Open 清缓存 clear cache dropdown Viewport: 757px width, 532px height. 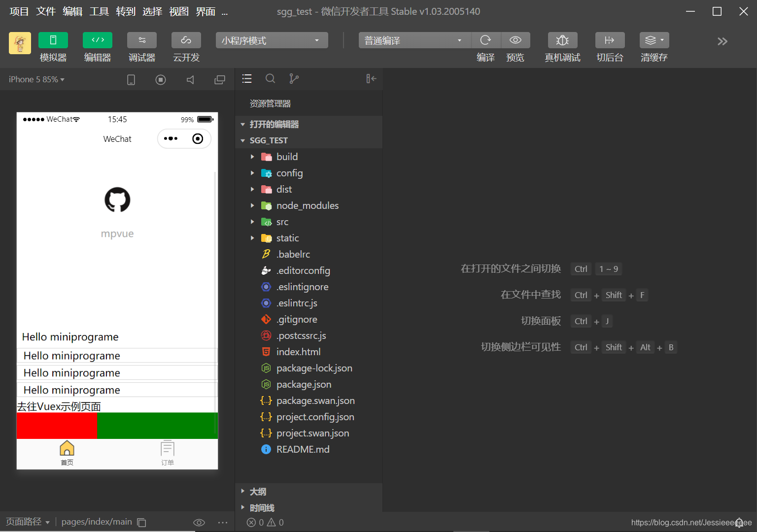pyautogui.click(x=654, y=40)
